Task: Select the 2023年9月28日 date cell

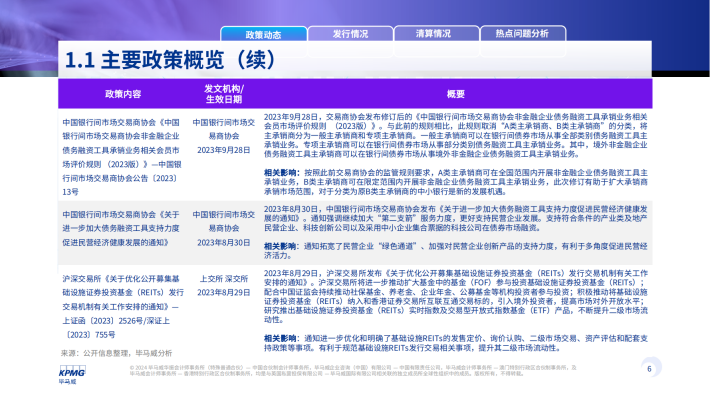Action: [x=224, y=150]
